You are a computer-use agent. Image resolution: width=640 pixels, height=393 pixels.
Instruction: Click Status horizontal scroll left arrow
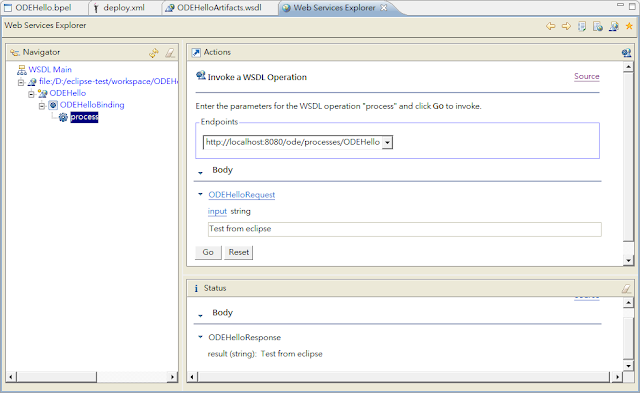[x=193, y=377]
